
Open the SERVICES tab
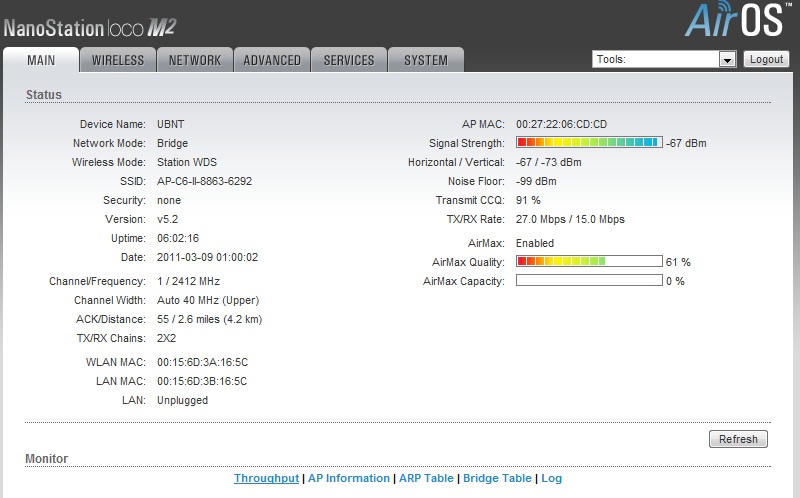[x=349, y=60]
